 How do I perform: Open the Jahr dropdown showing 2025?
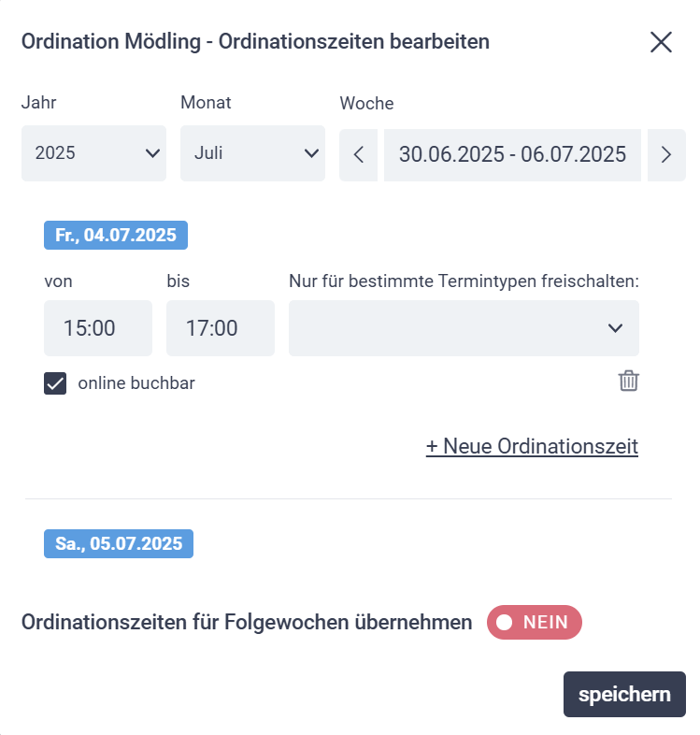(x=93, y=153)
